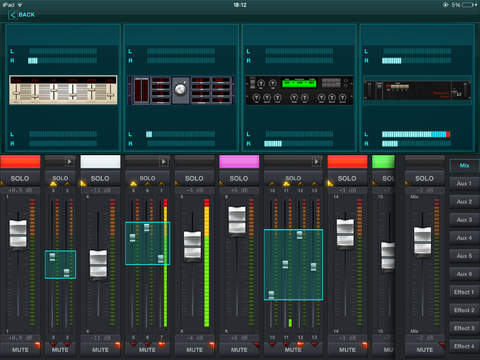Expand the channel group 2-3 play arrow

pos(69,162)
